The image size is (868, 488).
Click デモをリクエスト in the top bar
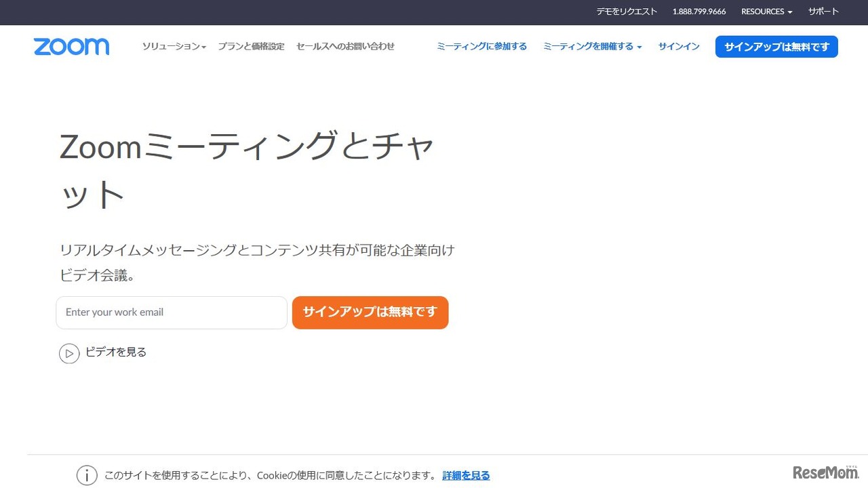(626, 12)
